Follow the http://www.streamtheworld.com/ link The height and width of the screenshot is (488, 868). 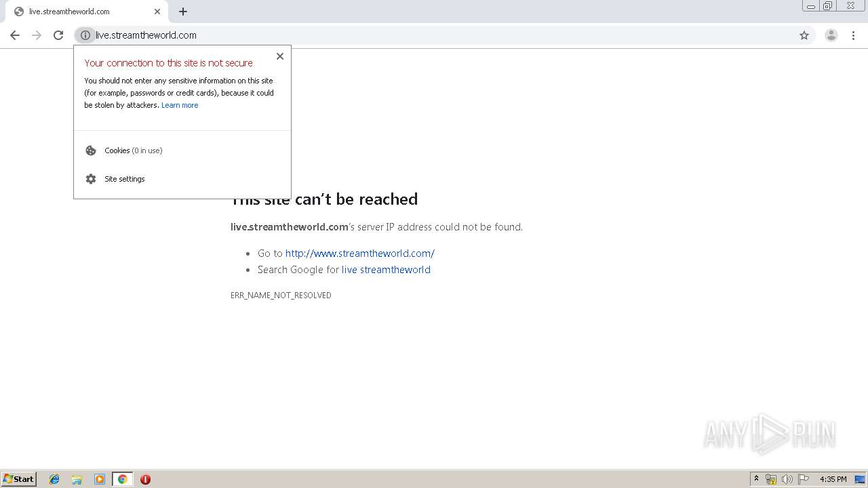pyautogui.click(x=360, y=253)
